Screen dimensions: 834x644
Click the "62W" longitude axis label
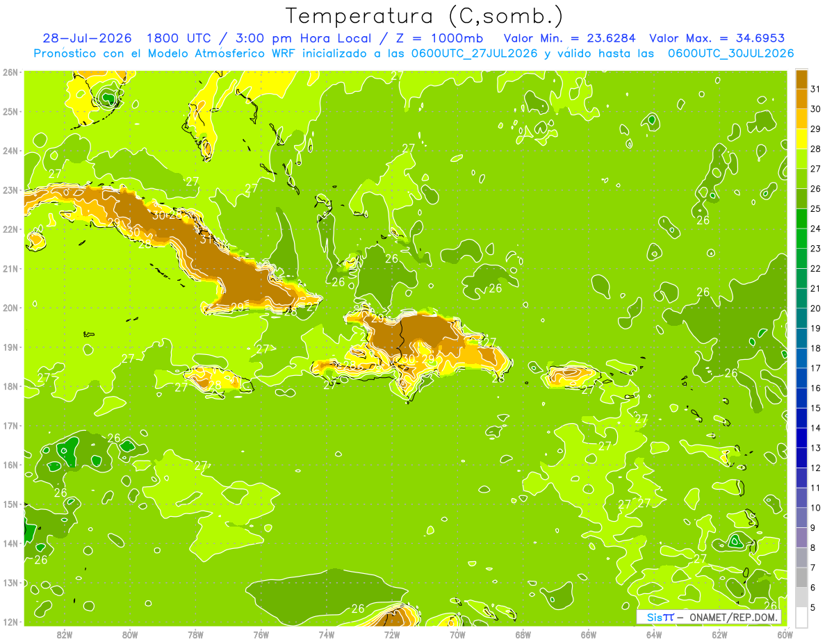(x=719, y=634)
